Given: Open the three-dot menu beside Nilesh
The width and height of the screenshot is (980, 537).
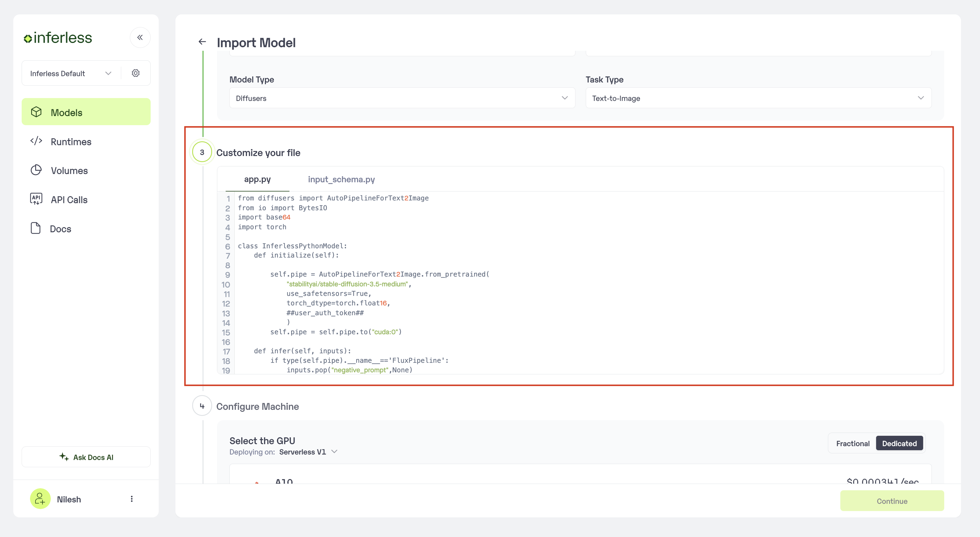Looking at the screenshot, I should [132, 499].
